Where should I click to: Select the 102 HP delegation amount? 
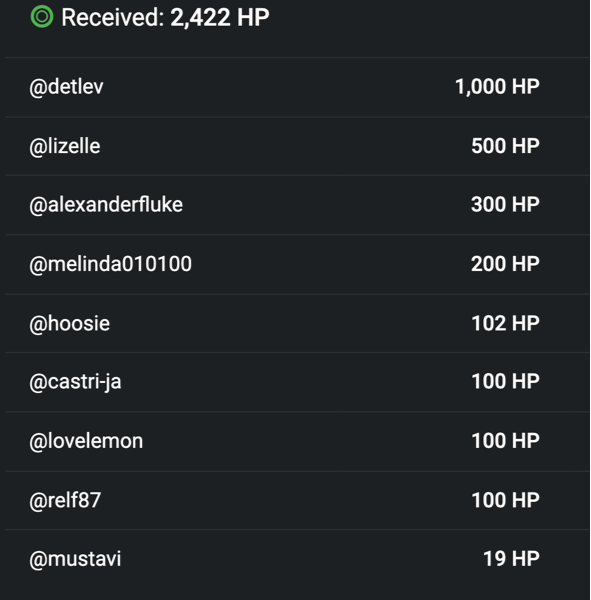[505, 323]
